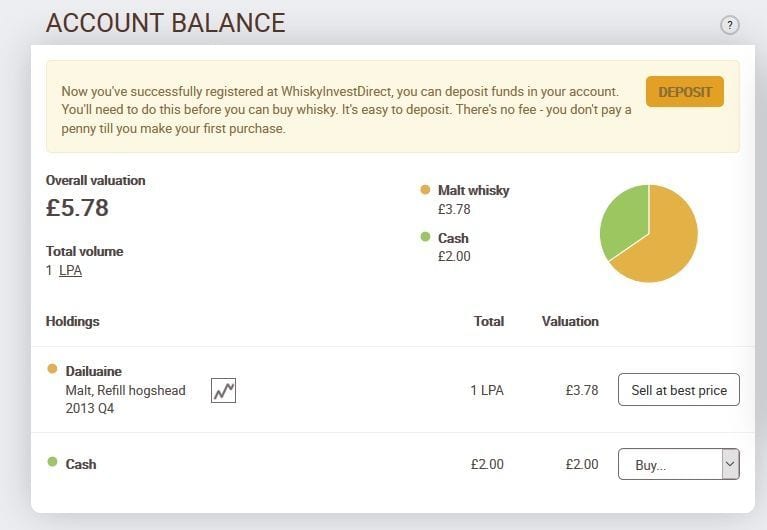The width and height of the screenshot is (767, 530).
Task: Click the Total column header
Action: pyautogui.click(x=489, y=321)
